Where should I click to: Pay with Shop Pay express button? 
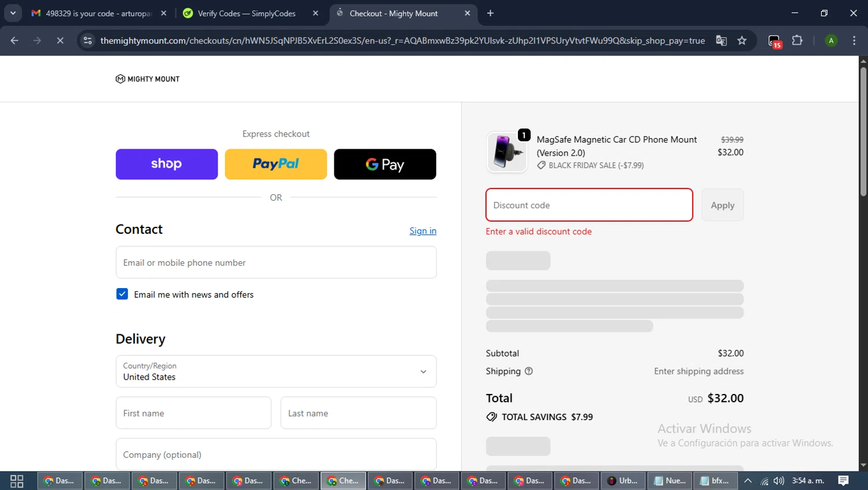pos(167,164)
